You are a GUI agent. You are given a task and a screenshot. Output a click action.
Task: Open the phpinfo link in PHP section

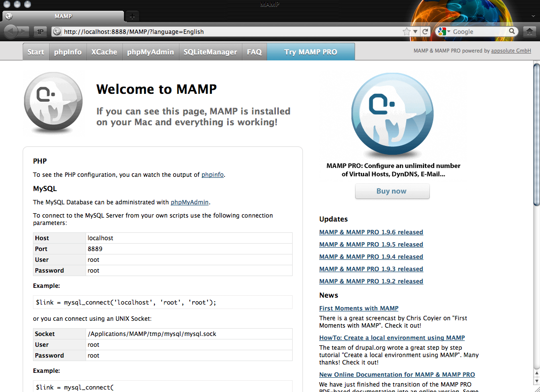[212, 175]
